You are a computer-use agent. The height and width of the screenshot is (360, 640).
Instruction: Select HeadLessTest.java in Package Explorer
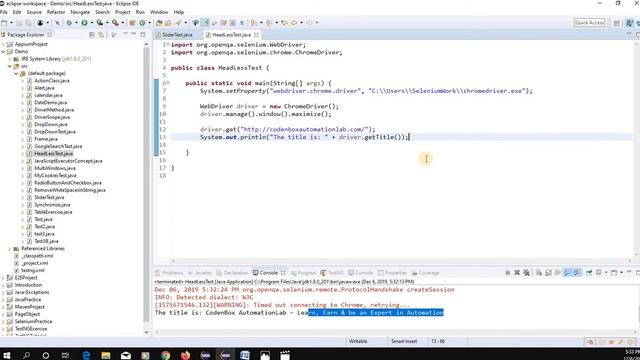(53, 153)
